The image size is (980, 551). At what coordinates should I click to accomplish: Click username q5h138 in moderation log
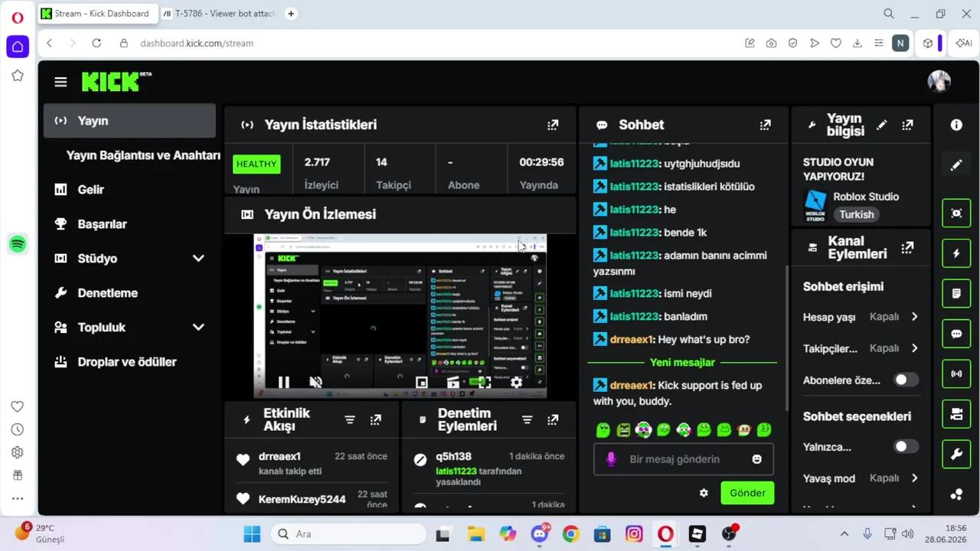tap(453, 457)
